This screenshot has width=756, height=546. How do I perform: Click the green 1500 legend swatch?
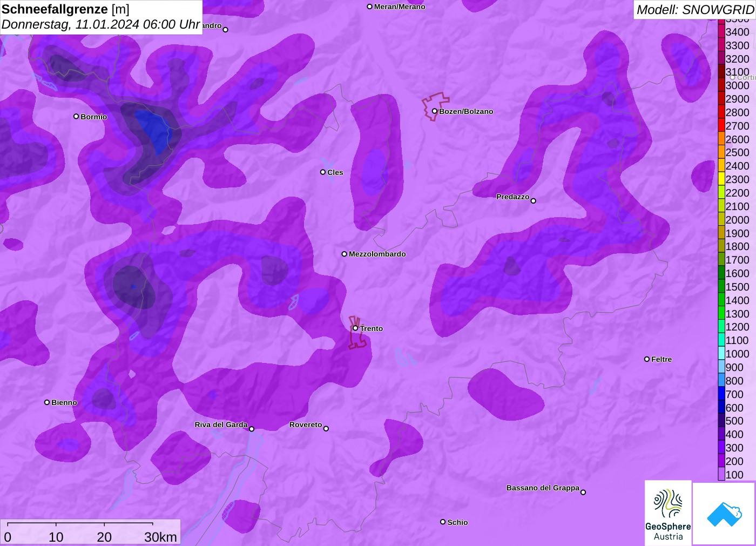coord(721,287)
